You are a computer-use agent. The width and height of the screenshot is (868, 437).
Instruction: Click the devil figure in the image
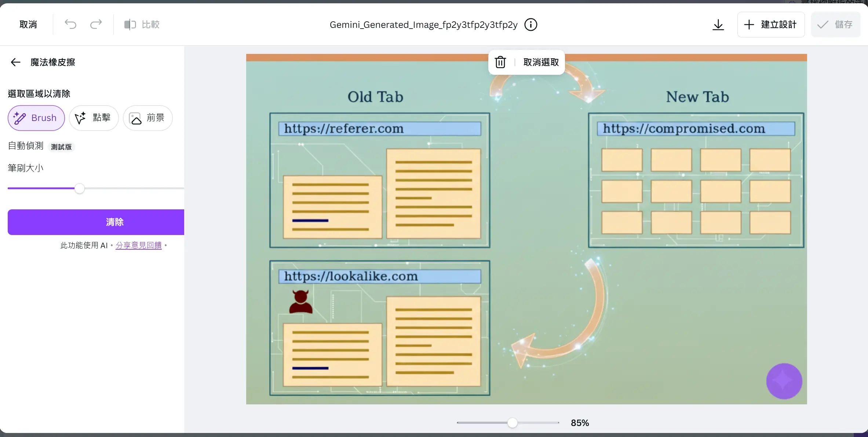point(300,302)
